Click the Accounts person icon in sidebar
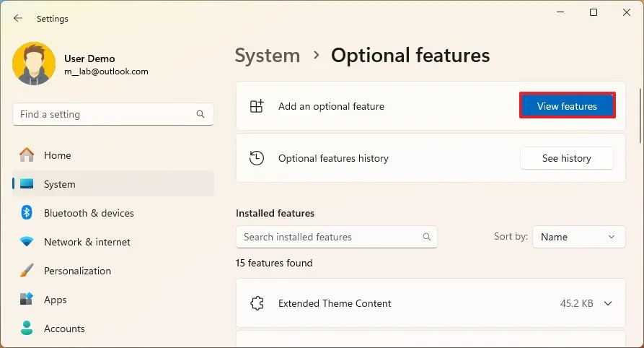The width and height of the screenshot is (644, 348). pyautogui.click(x=27, y=328)
